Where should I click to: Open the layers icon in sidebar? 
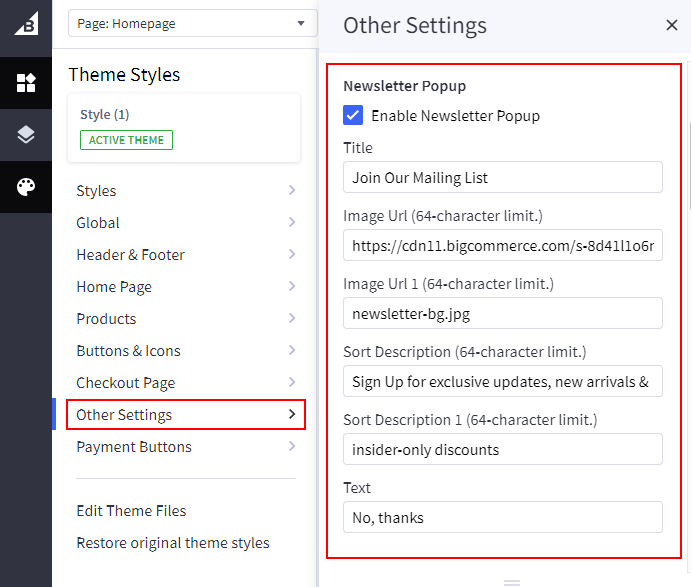[x=26, y=135]
